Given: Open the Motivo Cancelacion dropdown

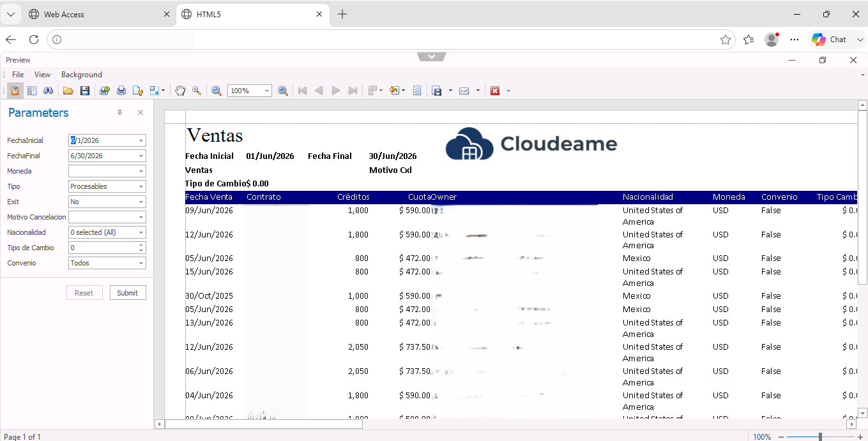Looking at the screenshot, I should [141, 217].
